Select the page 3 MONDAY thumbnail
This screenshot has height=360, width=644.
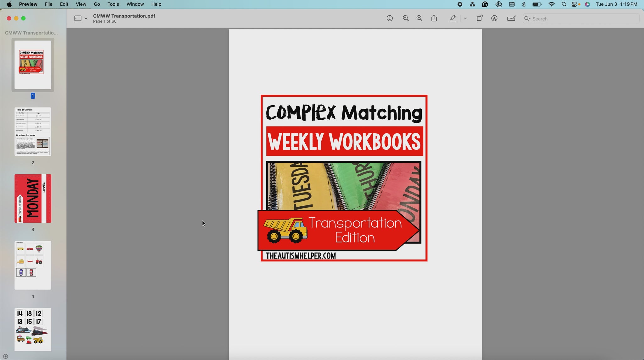point(33,199)
